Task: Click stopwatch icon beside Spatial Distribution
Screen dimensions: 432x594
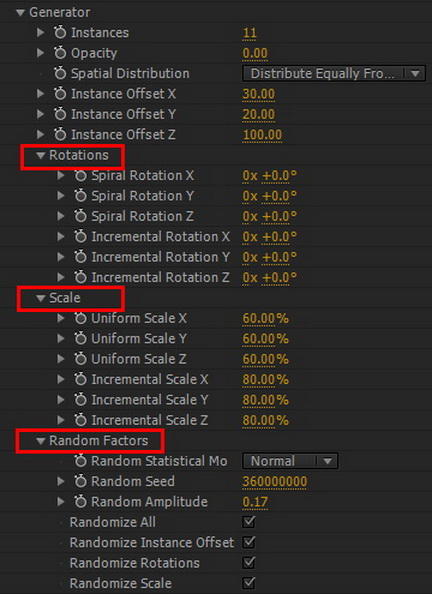Action: click(60, 73)
